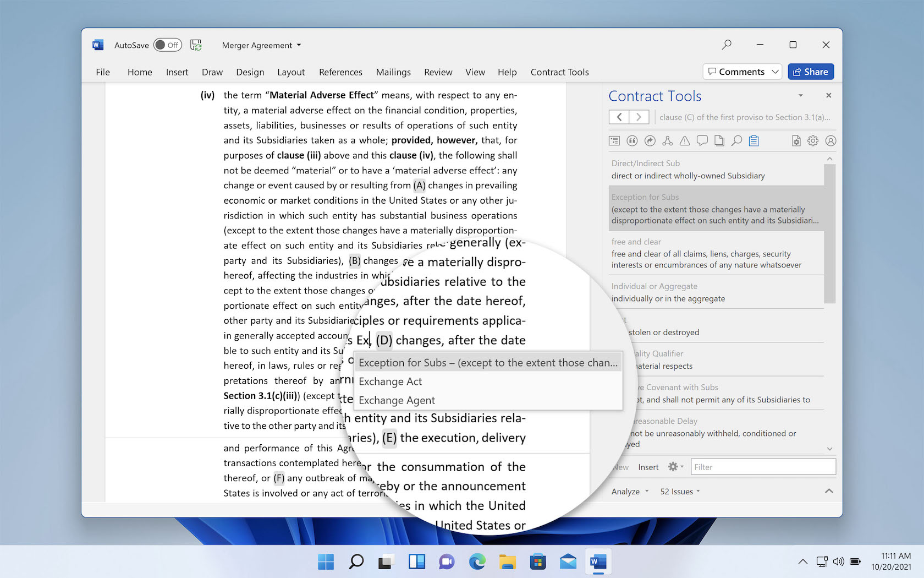Click the Filter input field
This screenshot has width=924, height=578.
pyautogui.click(x=763, y=467)
